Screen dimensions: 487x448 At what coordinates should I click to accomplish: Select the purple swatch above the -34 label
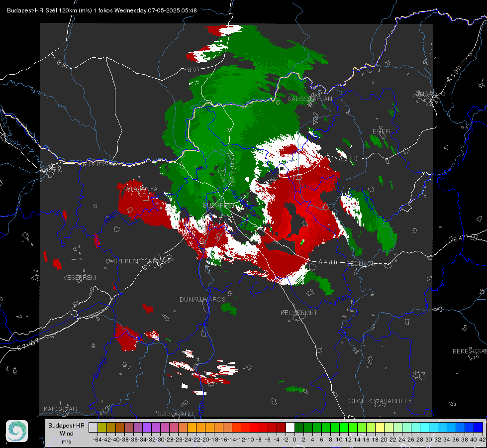147,428
